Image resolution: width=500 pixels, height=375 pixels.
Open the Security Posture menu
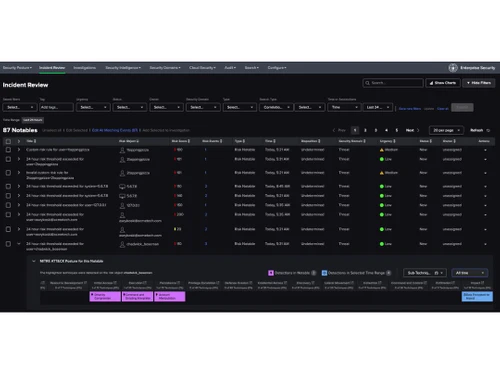click(17, 68)
